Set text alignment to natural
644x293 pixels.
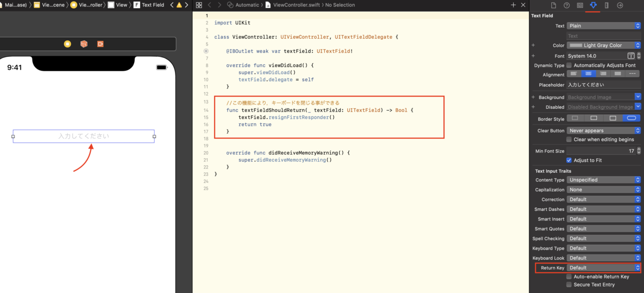(632, 74)
